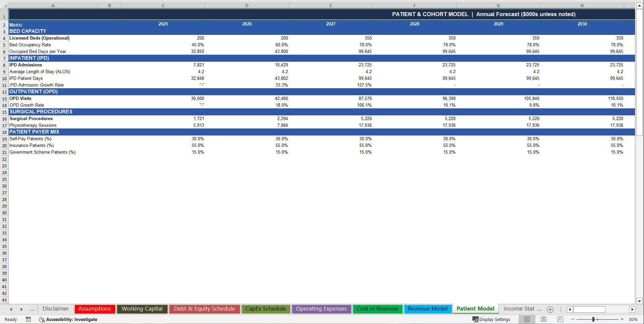
Task: Switch to Page Layout view icon
Action: click(x=543, y=319)
